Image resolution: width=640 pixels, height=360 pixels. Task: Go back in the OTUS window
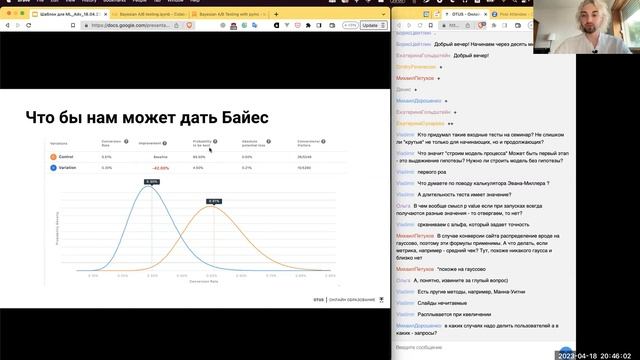tap(399, 25)
